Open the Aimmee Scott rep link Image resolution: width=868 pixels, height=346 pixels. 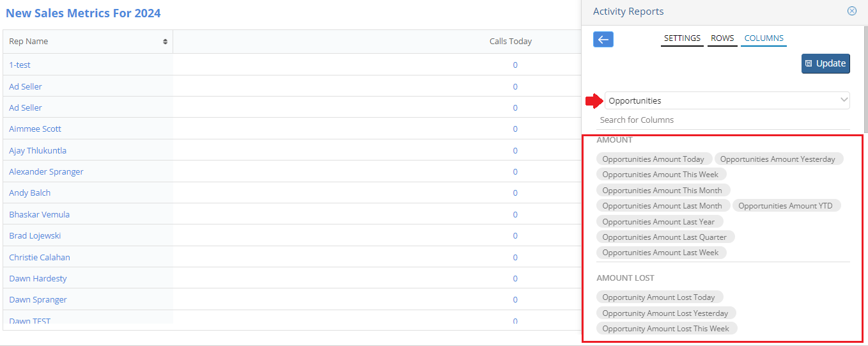35,129
